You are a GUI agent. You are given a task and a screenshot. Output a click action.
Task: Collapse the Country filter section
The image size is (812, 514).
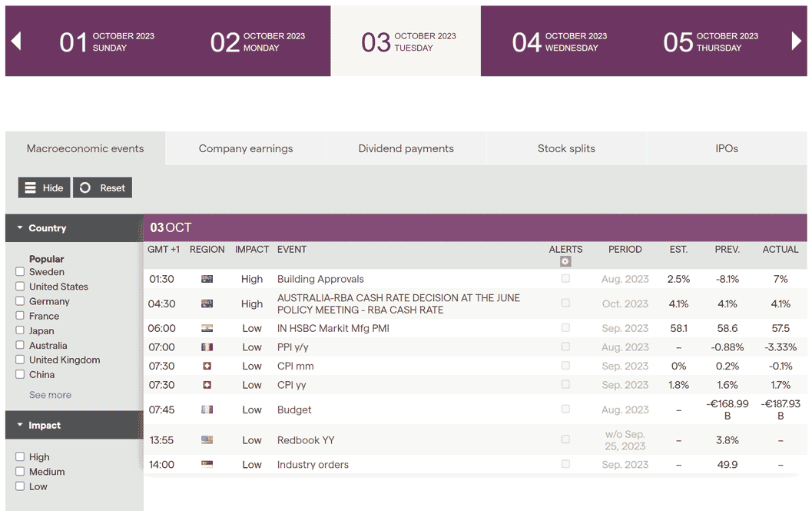20,228
